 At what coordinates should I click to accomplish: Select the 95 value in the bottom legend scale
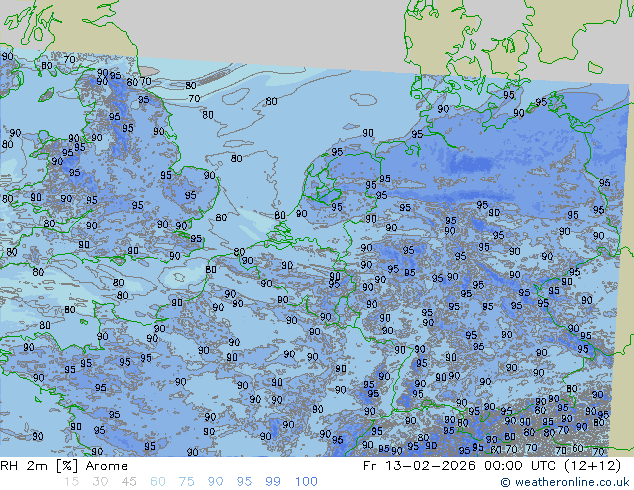(x=244, y=482)
